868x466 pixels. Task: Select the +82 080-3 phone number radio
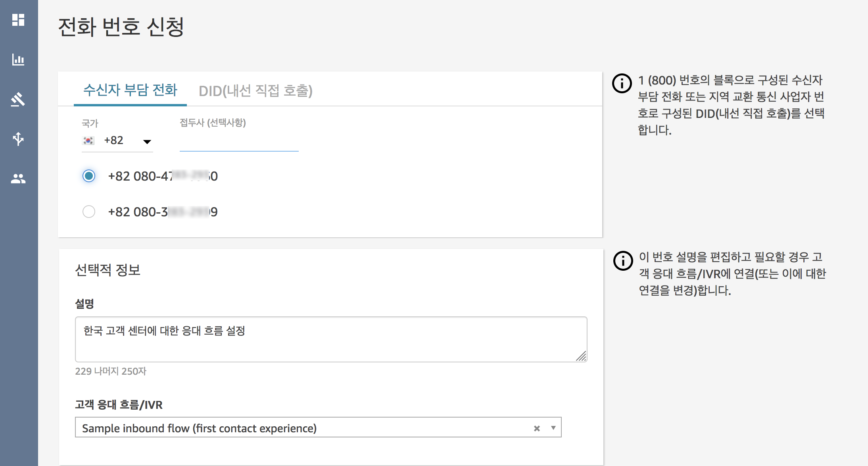tap(89, 212)
